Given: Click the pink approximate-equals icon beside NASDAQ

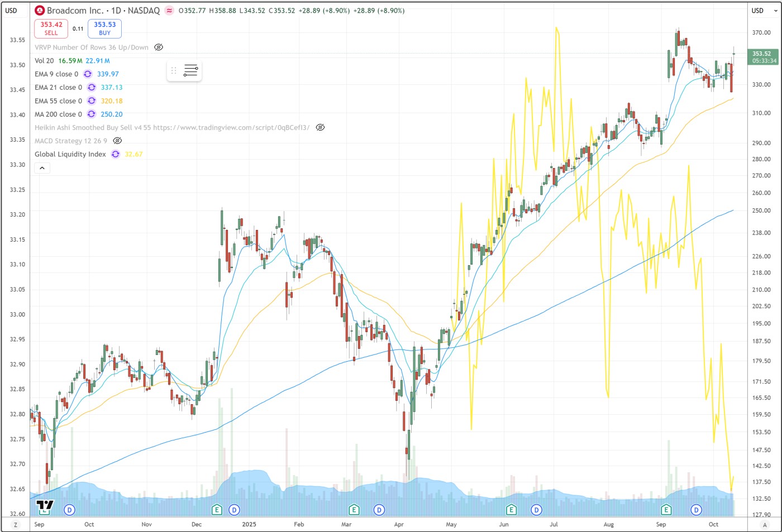Looking at the screenshot, I should 169,11.
